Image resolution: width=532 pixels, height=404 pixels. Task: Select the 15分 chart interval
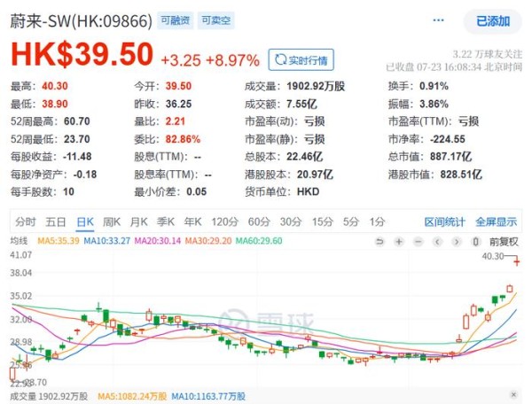pos(323,222)
